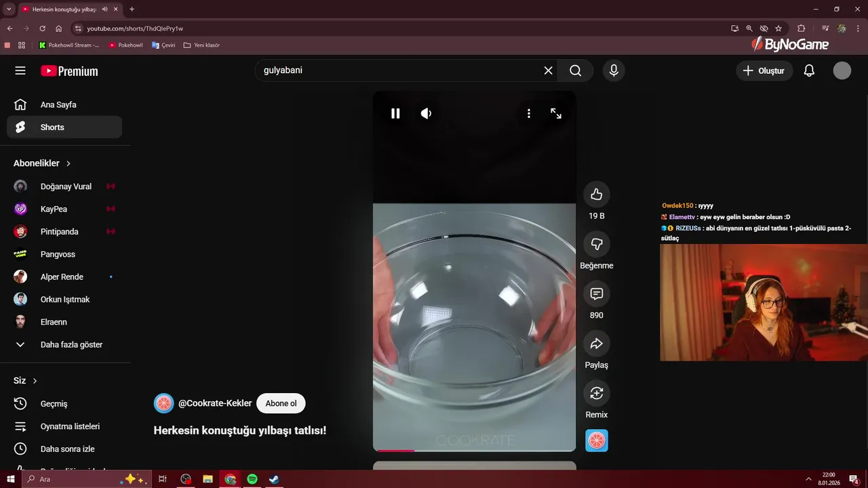Dislike the Short via Beğenme button
This screenshot has width=868, height=488.
[x=597, y=244]
